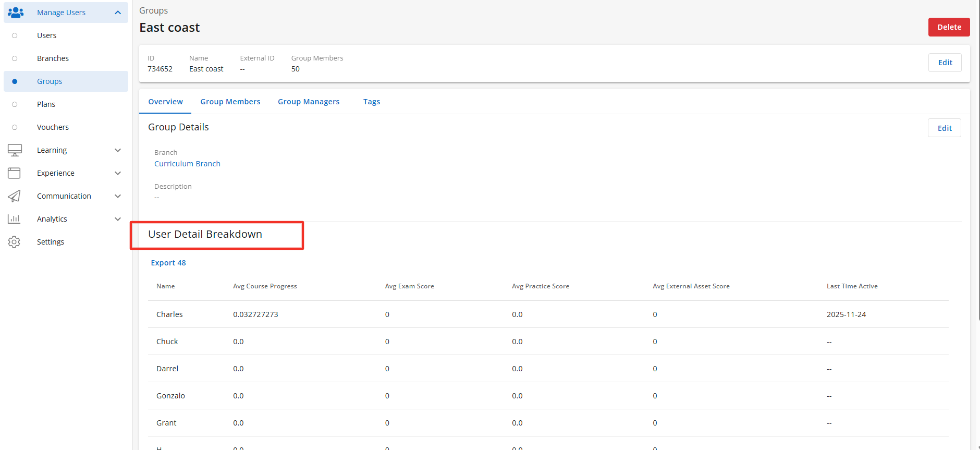Switch to the Group Members tab

(x=230, y=102)
